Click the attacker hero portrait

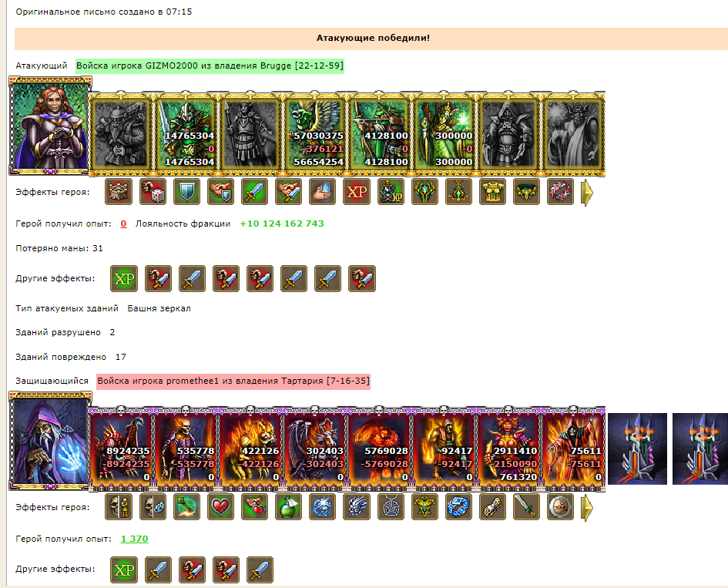(50, 126)
